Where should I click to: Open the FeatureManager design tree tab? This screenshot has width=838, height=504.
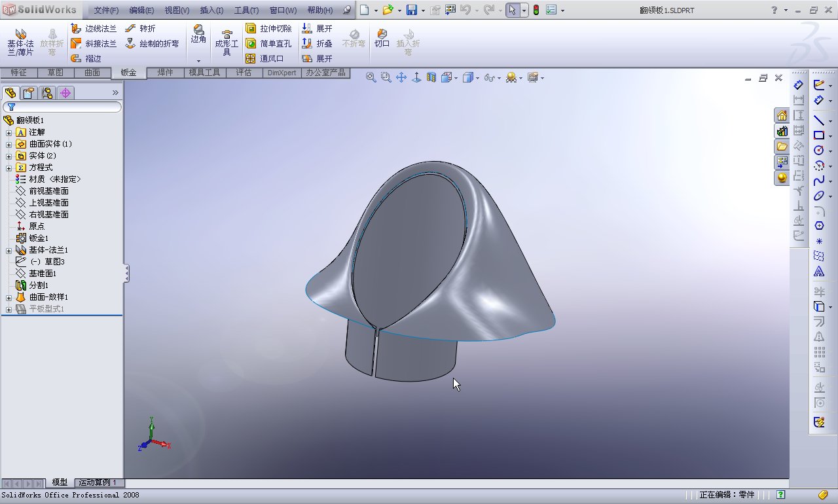pos(10,93)
